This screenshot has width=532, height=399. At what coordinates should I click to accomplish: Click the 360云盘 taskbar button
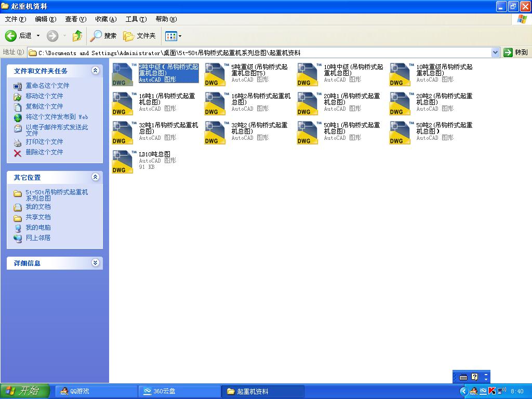point(179,391)
